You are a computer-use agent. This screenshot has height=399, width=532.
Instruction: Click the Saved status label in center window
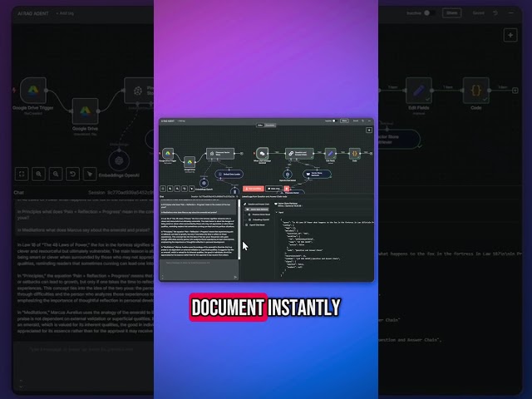point(356,121)
